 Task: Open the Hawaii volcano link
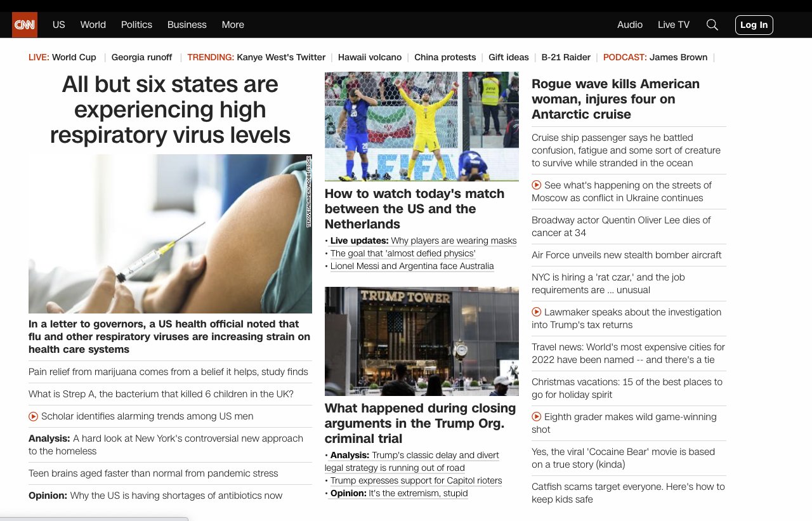370,57
